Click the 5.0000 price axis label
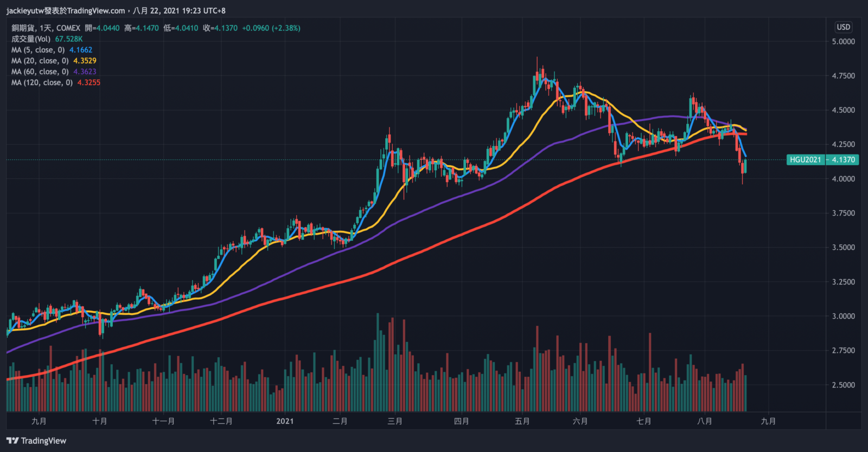 click(843, 42)
